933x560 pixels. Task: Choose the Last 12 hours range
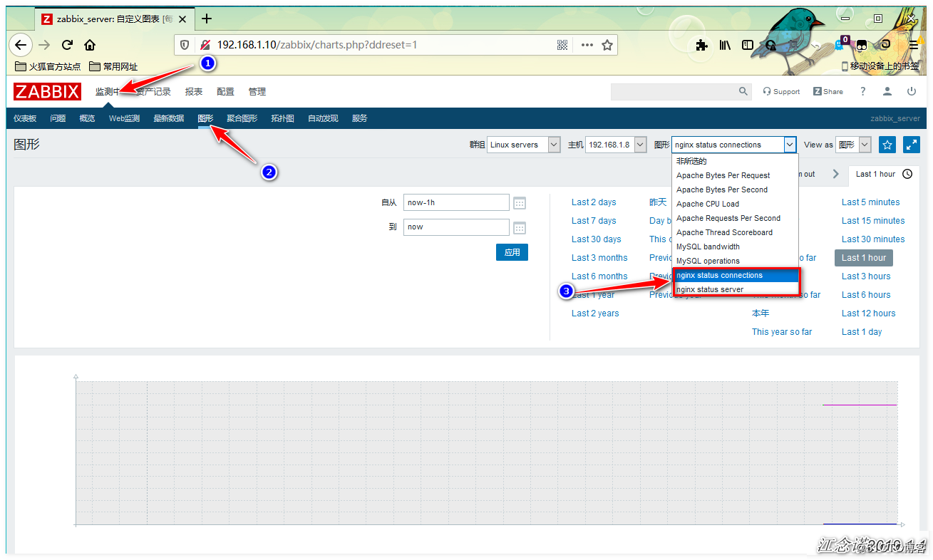868,313
